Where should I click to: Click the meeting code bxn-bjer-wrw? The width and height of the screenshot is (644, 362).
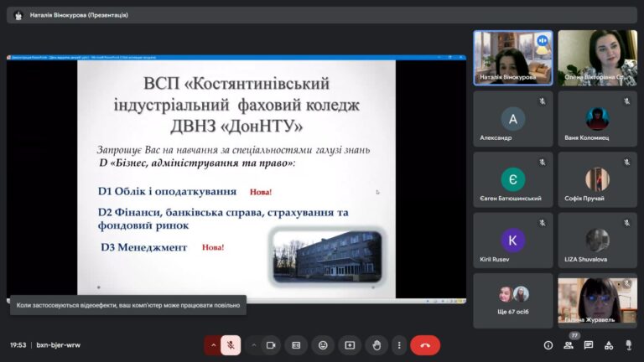click(x=59, y=345)
